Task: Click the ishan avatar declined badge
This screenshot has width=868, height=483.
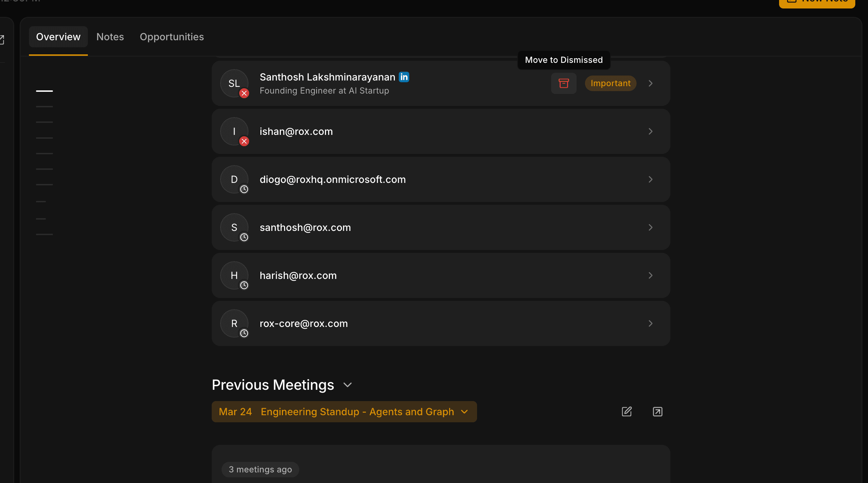Action: [244, 141]
